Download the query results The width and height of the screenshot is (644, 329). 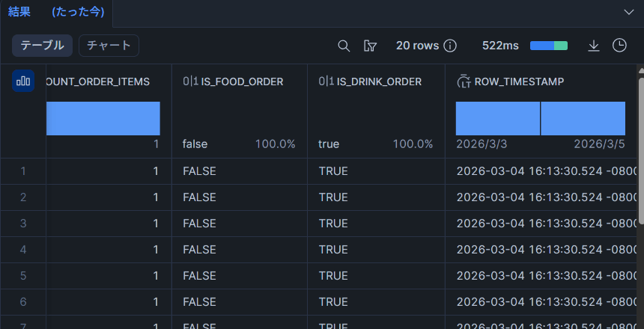[594, 46]
